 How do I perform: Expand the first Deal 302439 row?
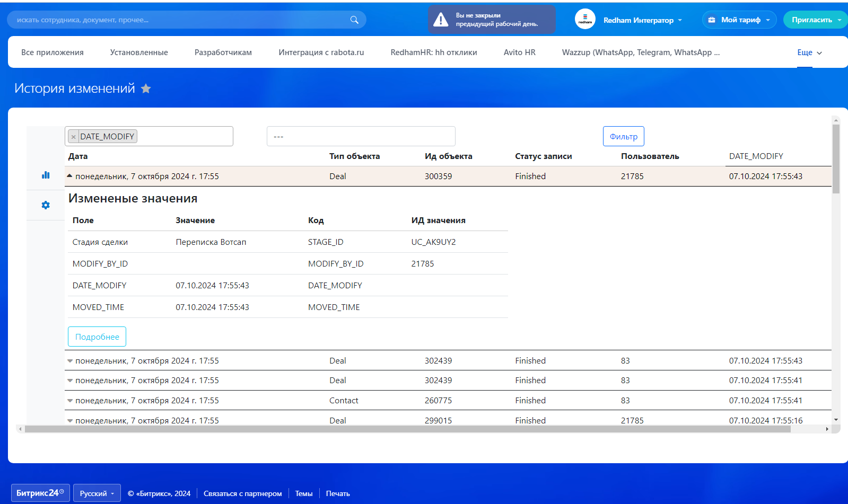tap(69, 361)
